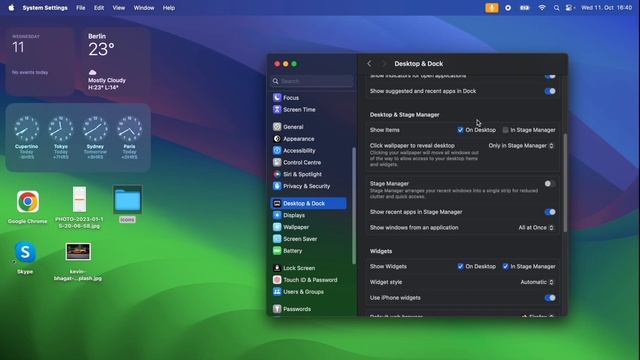Select the Desktop & Dock icon
This screenshot has width=640, height=360.
point(277,203)
